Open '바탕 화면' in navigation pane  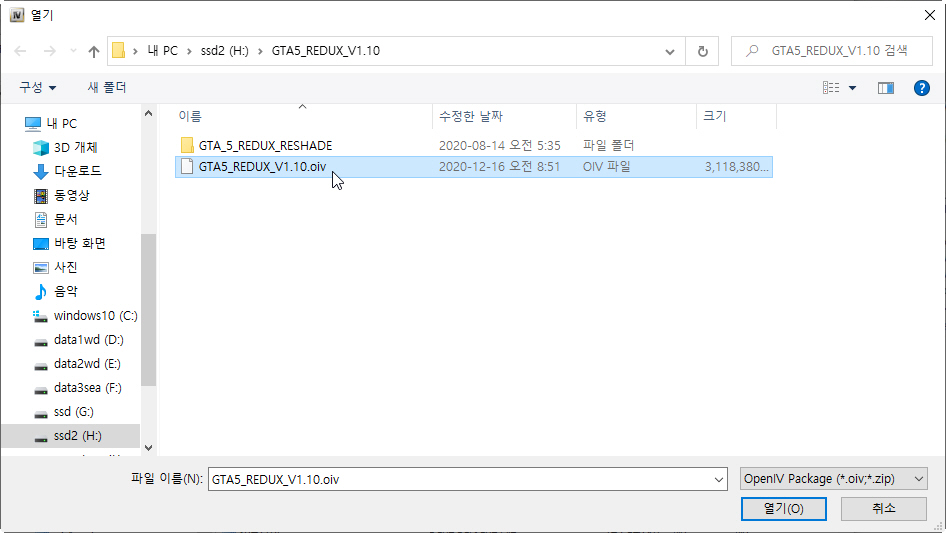click(x=80, y=243)
